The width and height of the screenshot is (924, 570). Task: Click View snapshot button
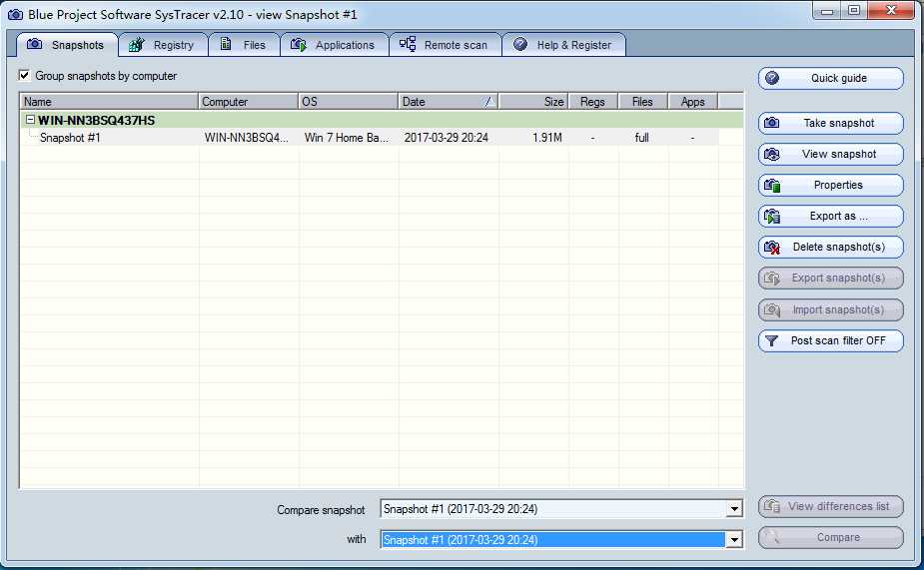[831, 155]
